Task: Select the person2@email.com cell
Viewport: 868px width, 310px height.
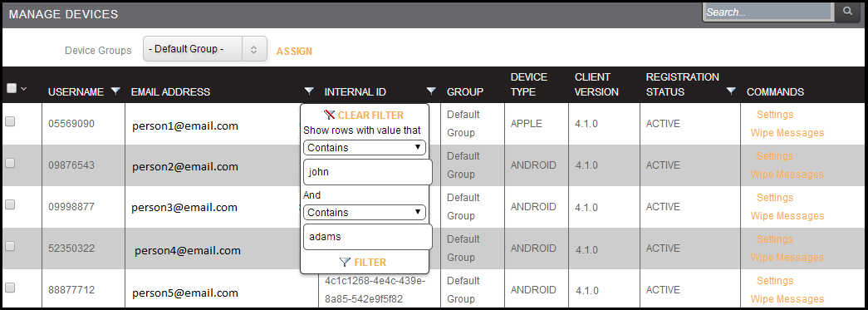Action: pyautogui.click(x=185, y=166)
